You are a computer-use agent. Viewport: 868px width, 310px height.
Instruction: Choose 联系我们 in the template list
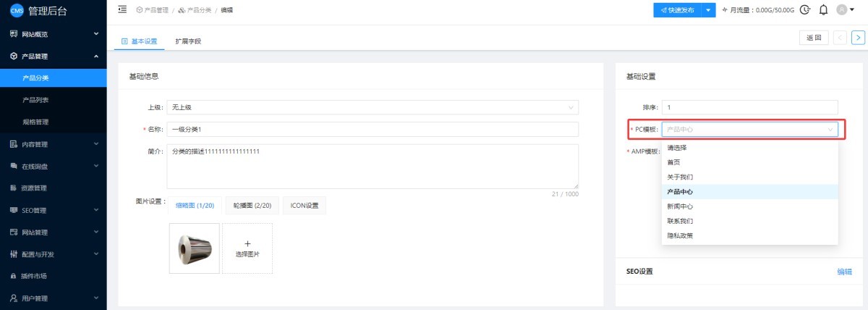coord(749,221)
